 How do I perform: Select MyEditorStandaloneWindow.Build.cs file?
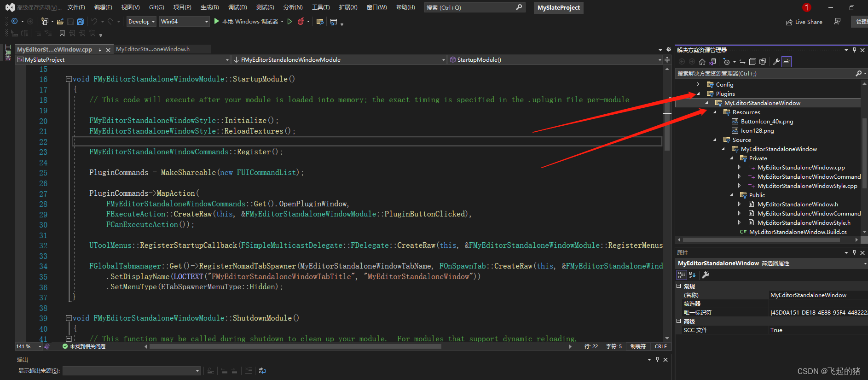click(x=798, y=232)
